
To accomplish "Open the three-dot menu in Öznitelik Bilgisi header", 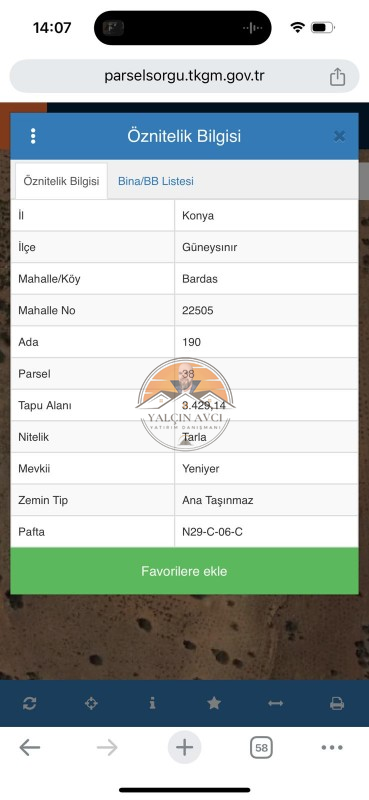I will coord(33,136).
